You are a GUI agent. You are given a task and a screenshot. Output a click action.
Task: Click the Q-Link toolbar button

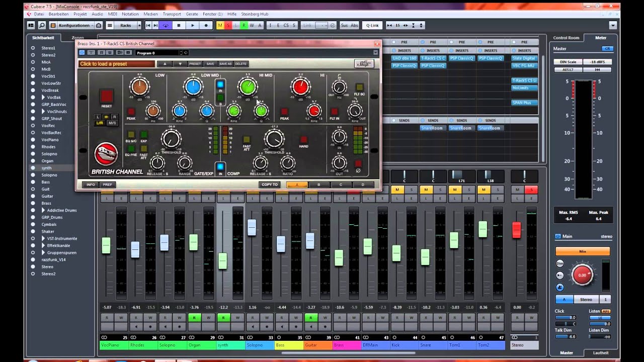372,25
